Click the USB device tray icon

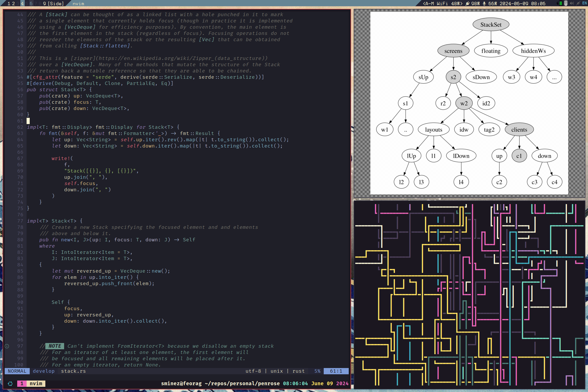tap(566, 3)
